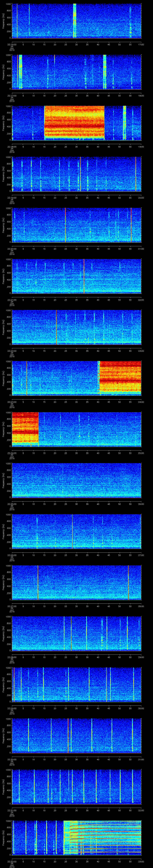Click the 22:20:00 start time label
This screenshot has width=153, height=868.
12,249
